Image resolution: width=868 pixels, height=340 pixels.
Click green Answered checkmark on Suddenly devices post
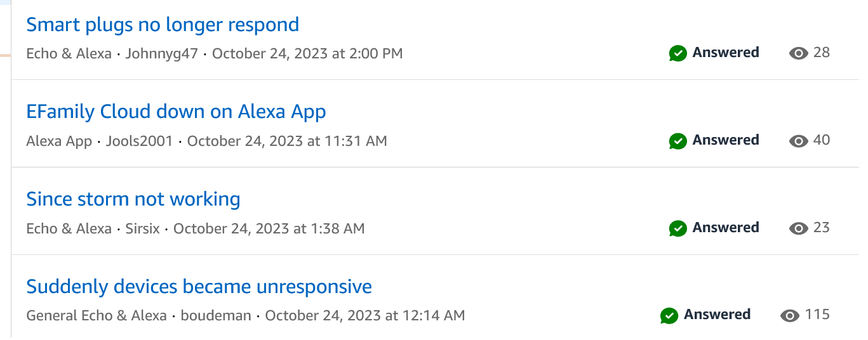coord(669,315)
